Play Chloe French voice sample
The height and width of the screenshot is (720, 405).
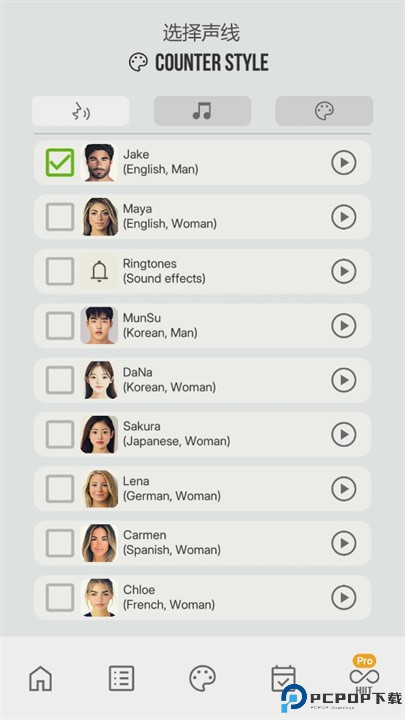(343, 597)
